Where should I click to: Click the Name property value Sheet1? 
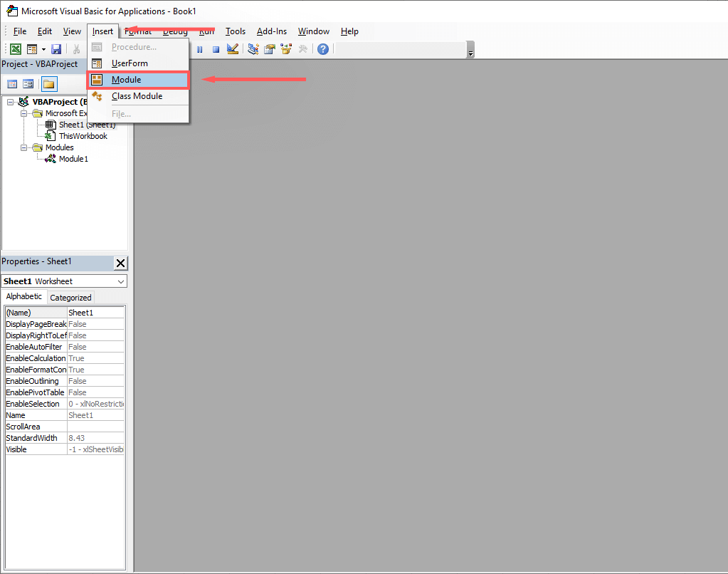95,415
